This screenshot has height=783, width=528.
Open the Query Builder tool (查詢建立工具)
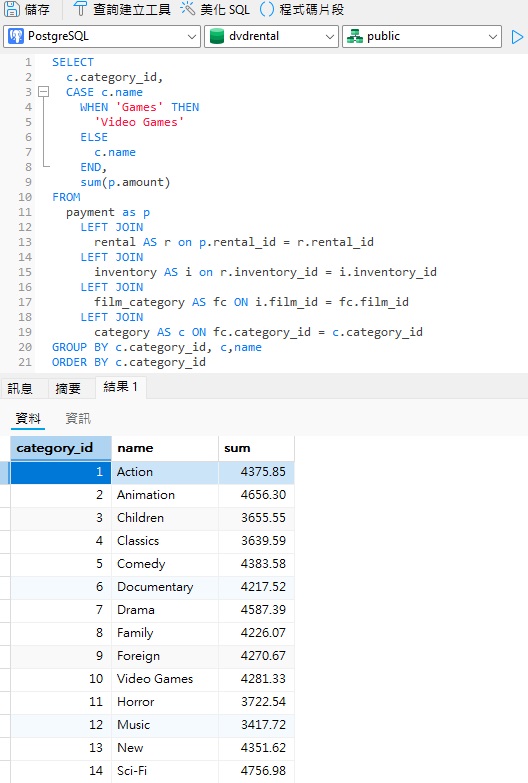click(x=121, y=9)
